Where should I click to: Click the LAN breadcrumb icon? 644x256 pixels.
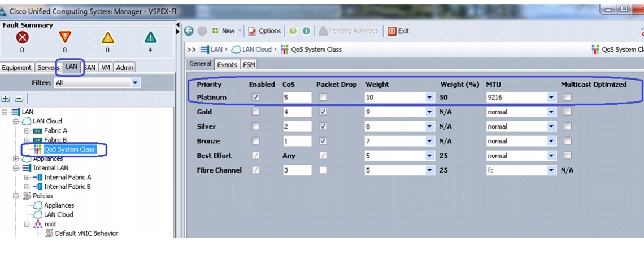[x=204, y=50]
